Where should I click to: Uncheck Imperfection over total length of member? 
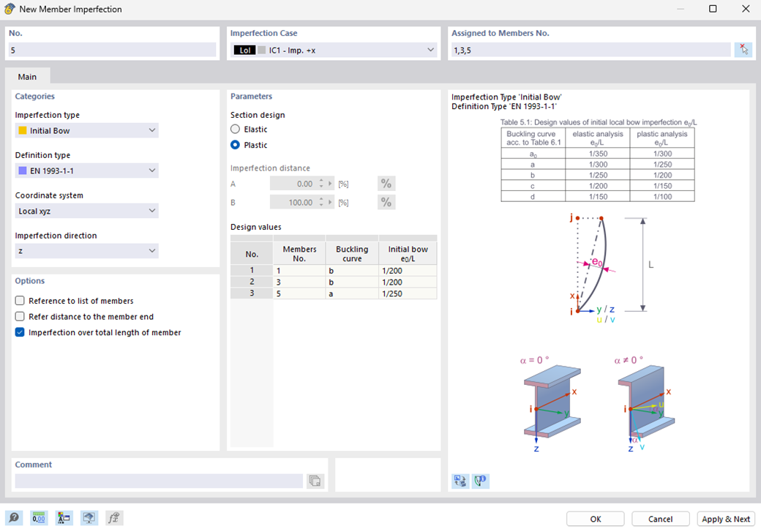tap(18, 331)
